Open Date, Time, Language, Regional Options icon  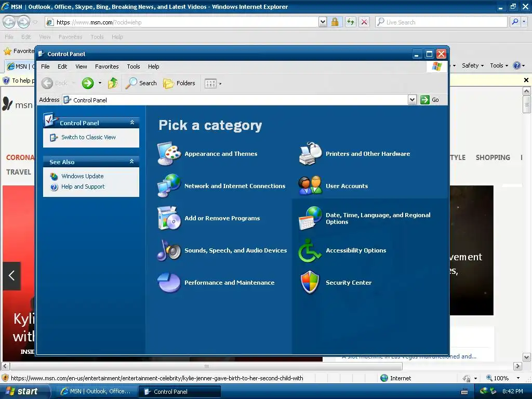[311, 218]
